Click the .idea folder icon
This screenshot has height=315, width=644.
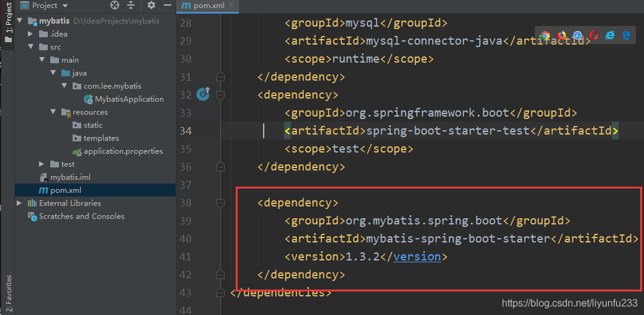(x=43, y=33)
